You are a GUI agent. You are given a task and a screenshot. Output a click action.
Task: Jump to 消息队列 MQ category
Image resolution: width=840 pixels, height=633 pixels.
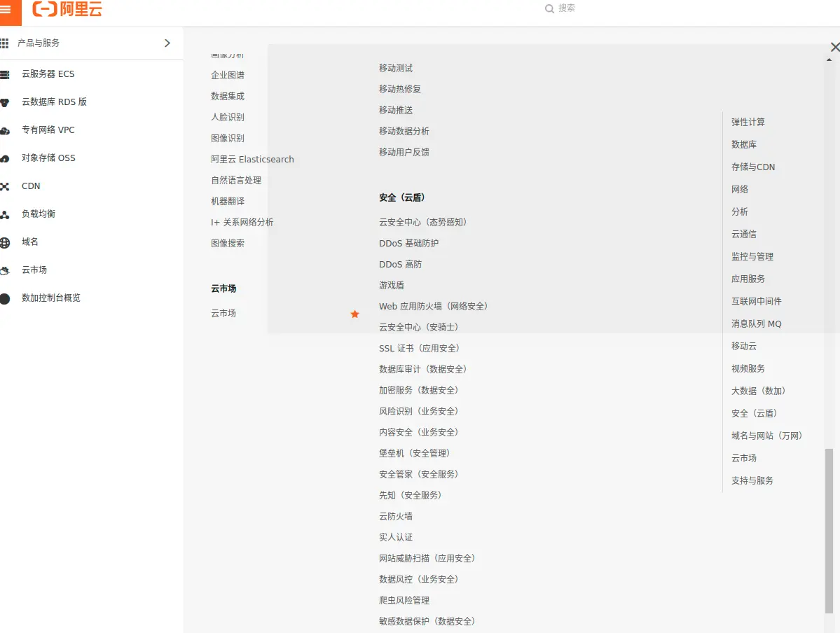click(x=757, y=324)
